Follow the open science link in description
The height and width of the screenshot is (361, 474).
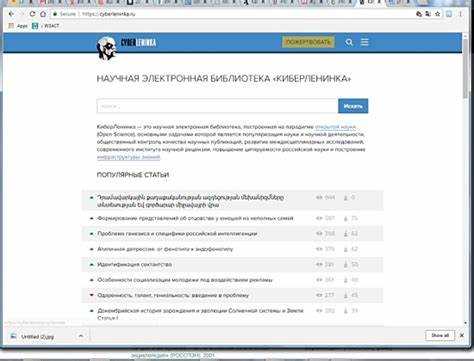(x=335, y=127)
